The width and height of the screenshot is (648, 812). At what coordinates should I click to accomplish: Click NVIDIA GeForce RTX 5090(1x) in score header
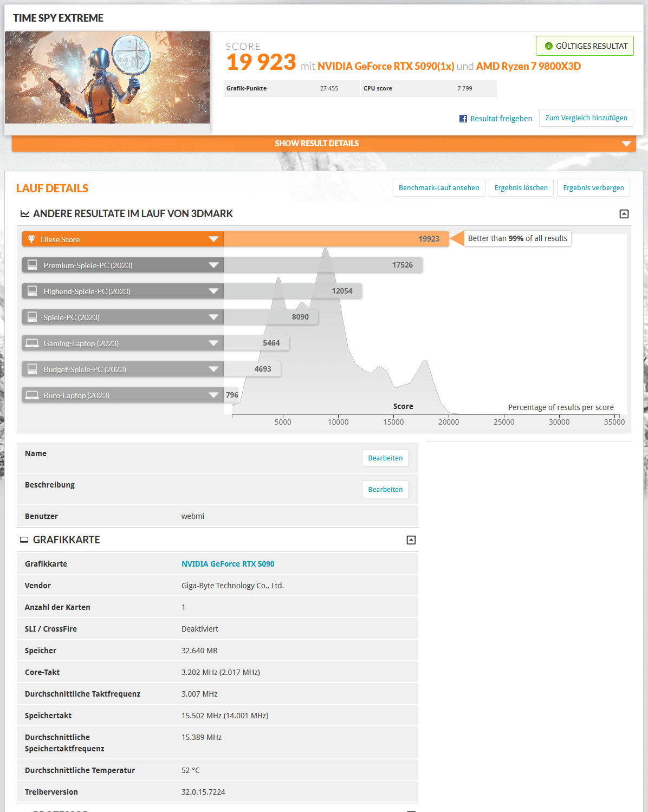[386, 66]
